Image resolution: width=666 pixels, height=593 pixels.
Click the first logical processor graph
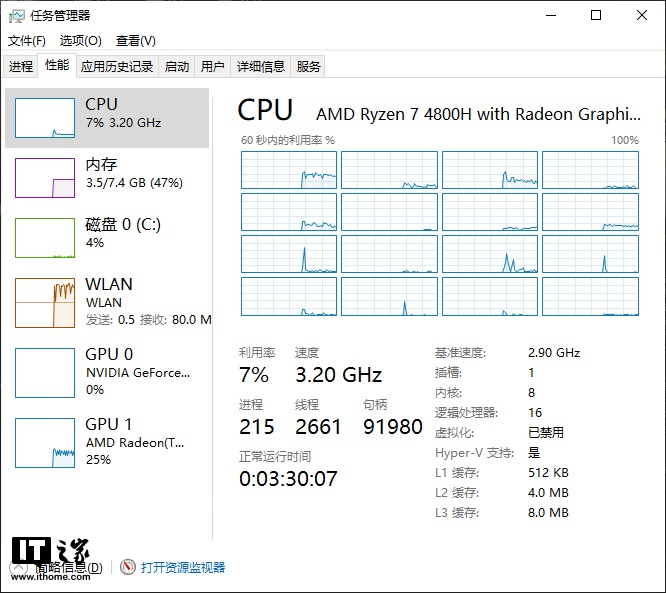click(289, 170)
